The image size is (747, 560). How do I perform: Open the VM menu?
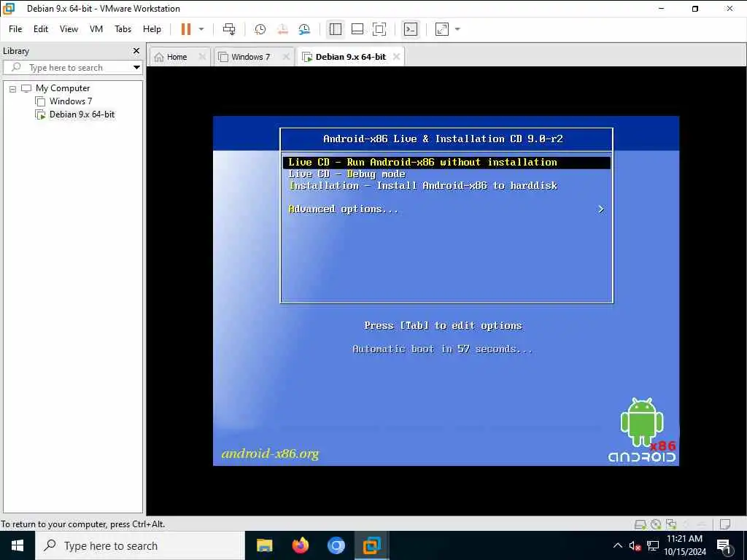[96, 29]
